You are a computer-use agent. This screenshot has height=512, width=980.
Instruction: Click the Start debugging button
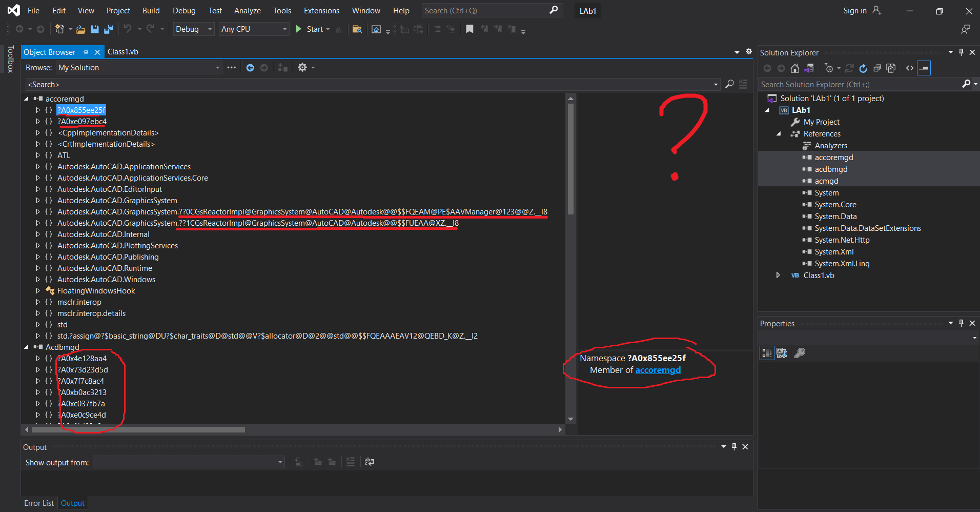coord(310,29)
